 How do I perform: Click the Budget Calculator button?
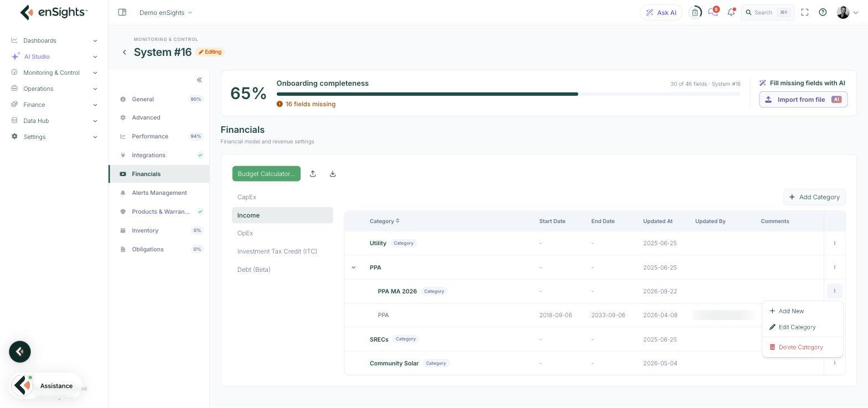(266, 174)
